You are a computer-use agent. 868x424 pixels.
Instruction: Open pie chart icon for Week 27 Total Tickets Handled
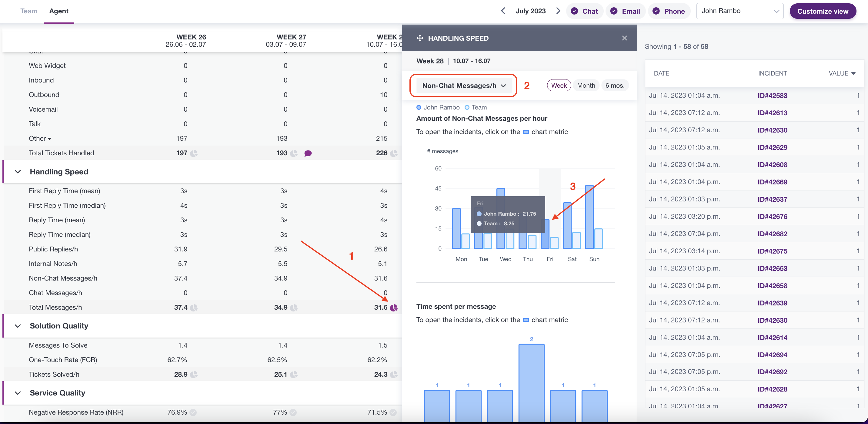pos(294,153)
